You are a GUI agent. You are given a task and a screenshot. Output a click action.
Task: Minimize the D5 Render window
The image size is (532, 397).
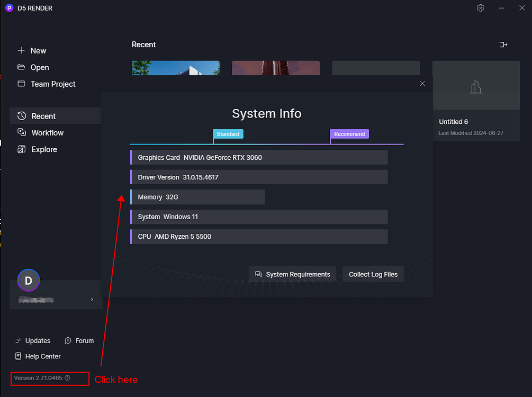tap(501, 8)
